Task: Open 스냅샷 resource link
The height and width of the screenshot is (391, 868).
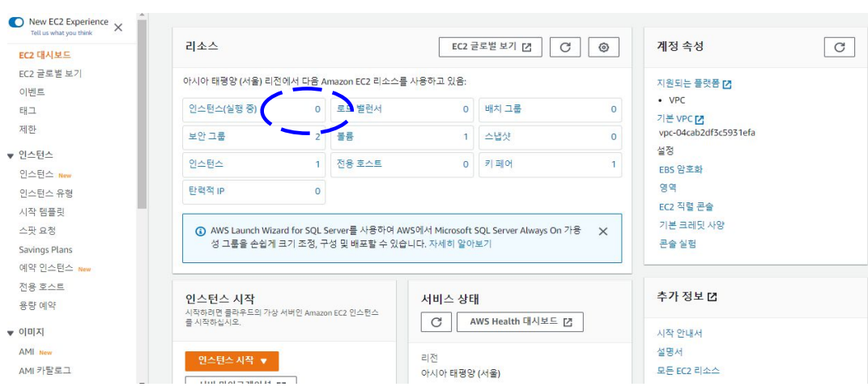Action: point(498,136)
